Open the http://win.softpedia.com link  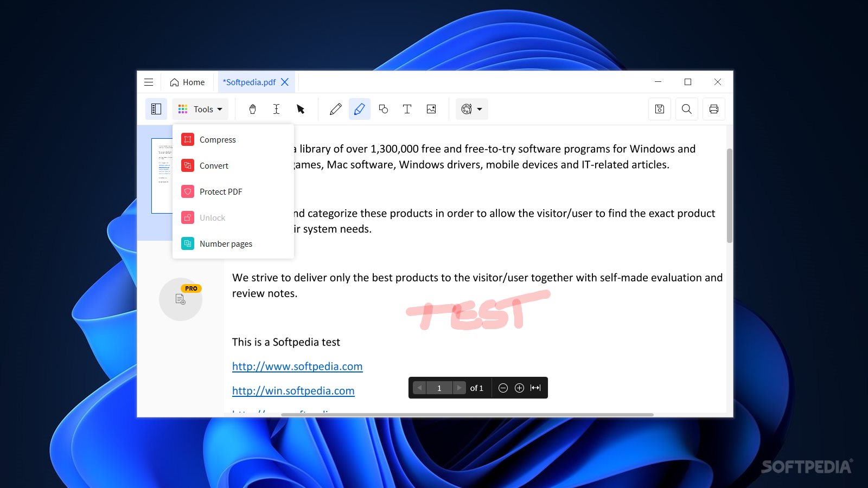(x=293, y=391)
